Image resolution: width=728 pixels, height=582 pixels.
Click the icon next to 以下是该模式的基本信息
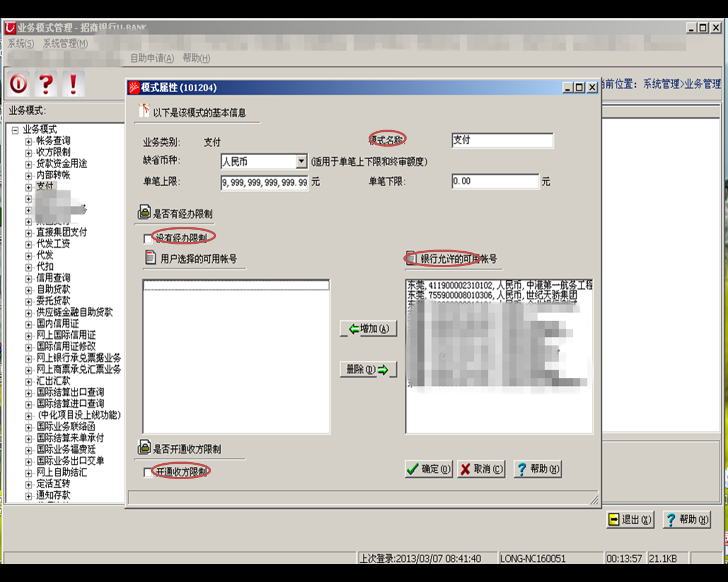144,110
